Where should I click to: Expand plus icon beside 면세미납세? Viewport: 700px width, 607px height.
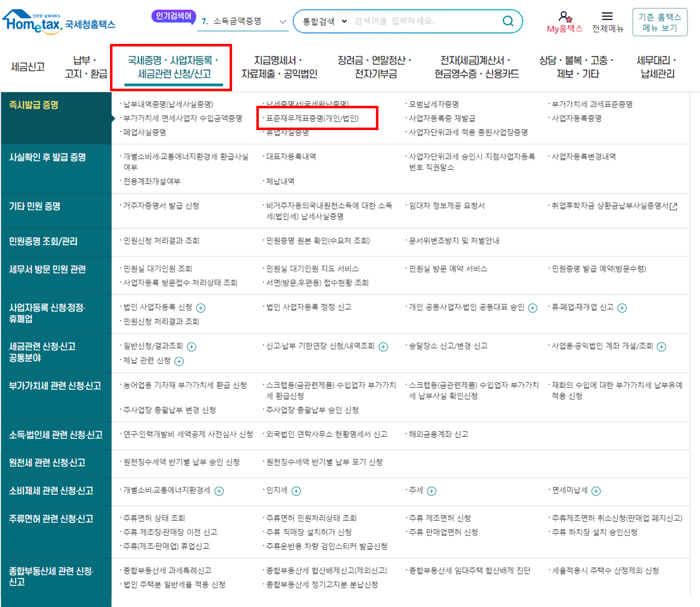tap(596, 491)
